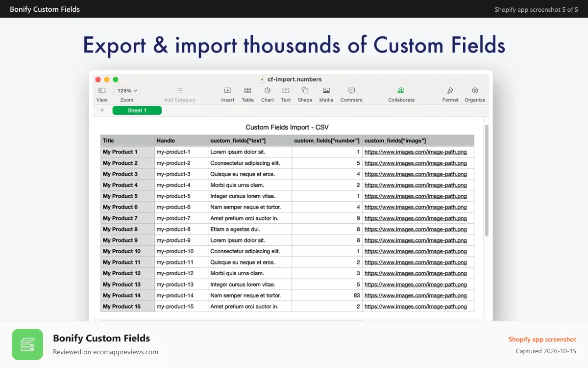
Task: Open the Insert toolbar menu
Action: click(228, 91)
